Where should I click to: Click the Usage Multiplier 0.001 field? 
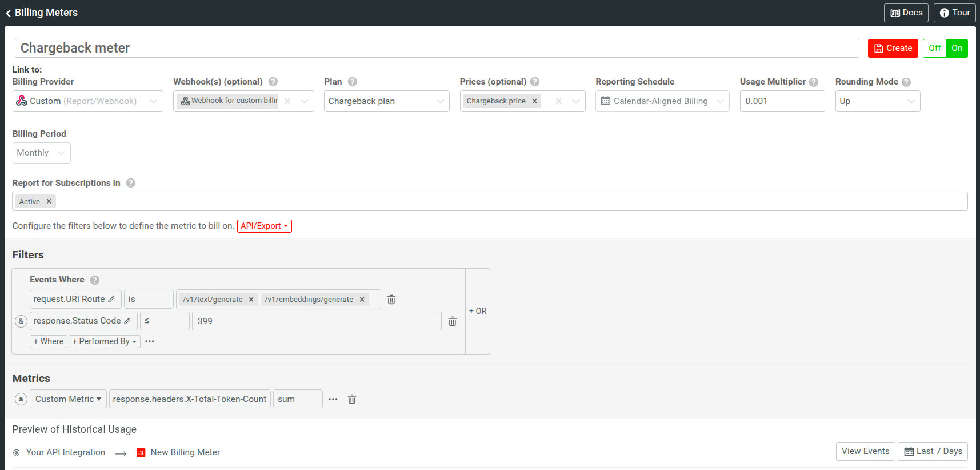point(782,101)
